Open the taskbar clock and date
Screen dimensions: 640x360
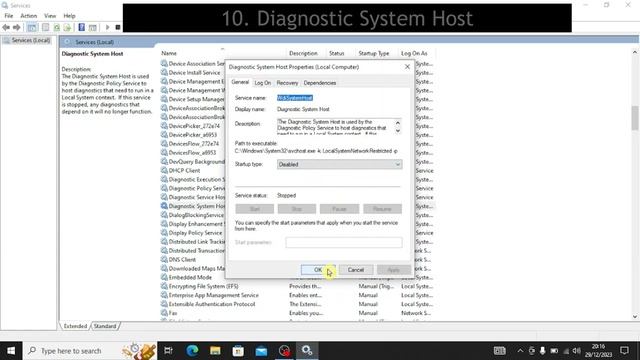[x=599, y=351]
